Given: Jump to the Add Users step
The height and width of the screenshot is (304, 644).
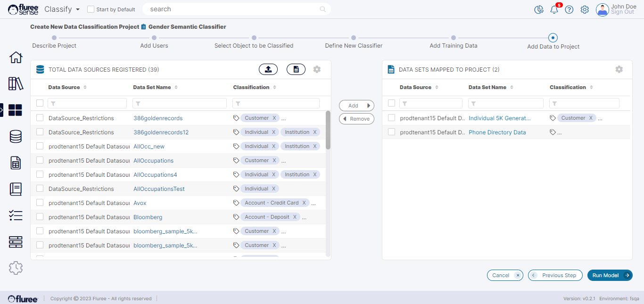Looking at the screenshot, I should tap(154, 38).
